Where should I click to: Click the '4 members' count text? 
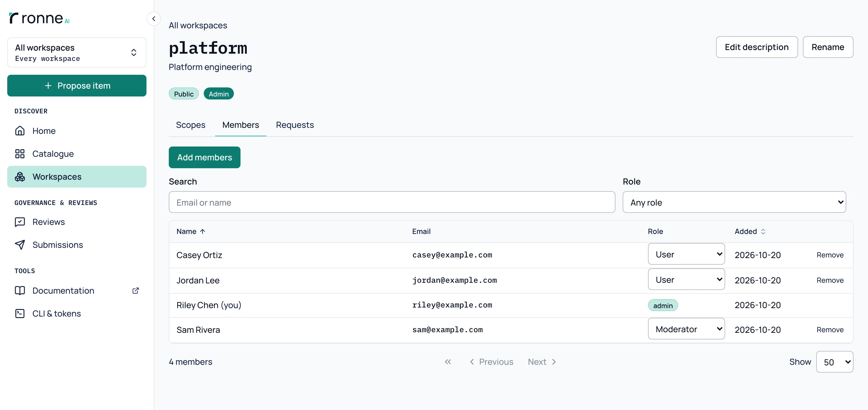point(190,362)
